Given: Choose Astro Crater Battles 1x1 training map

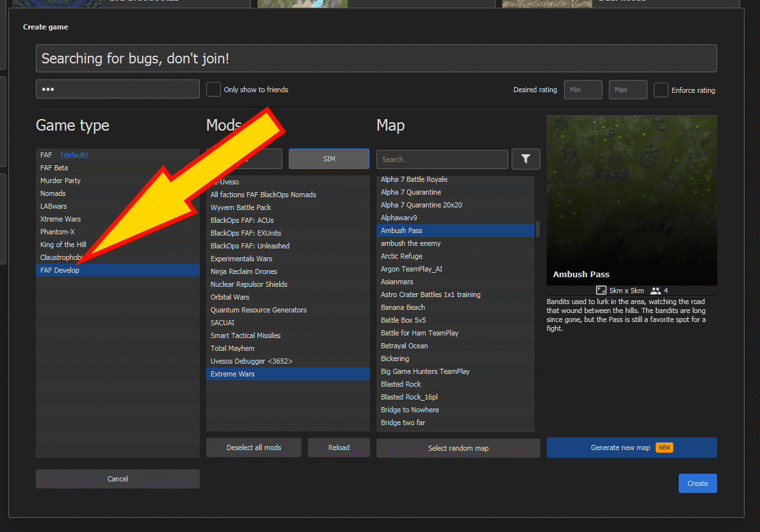Looking at the screenshot, I should [455, 294].
